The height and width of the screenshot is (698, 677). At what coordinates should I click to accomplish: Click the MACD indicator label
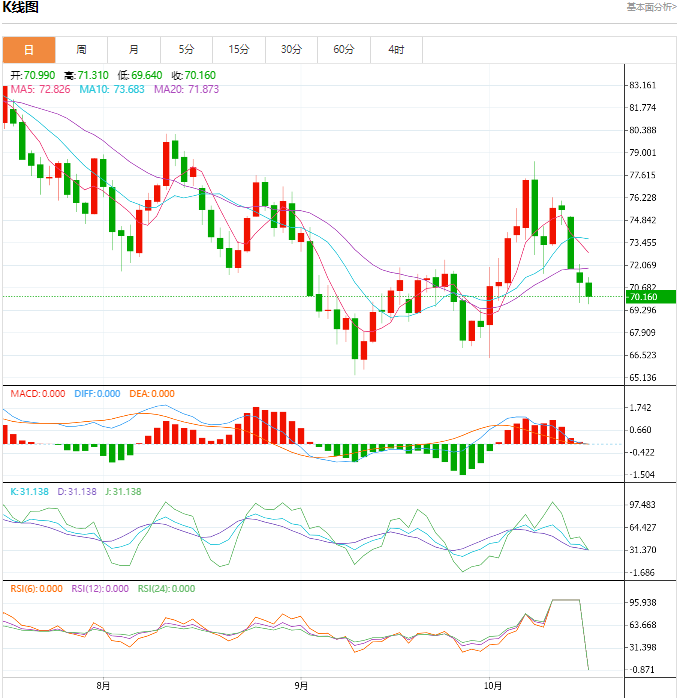click(39, 394)
